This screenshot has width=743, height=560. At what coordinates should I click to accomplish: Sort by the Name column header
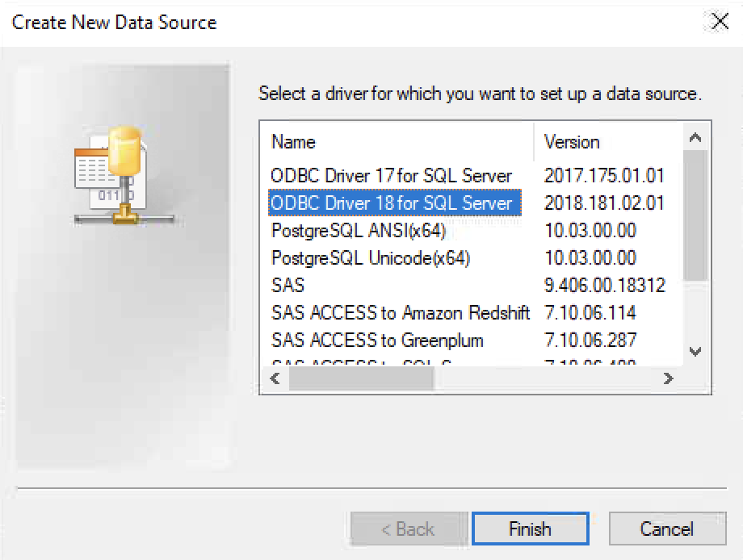click(397, 142)
